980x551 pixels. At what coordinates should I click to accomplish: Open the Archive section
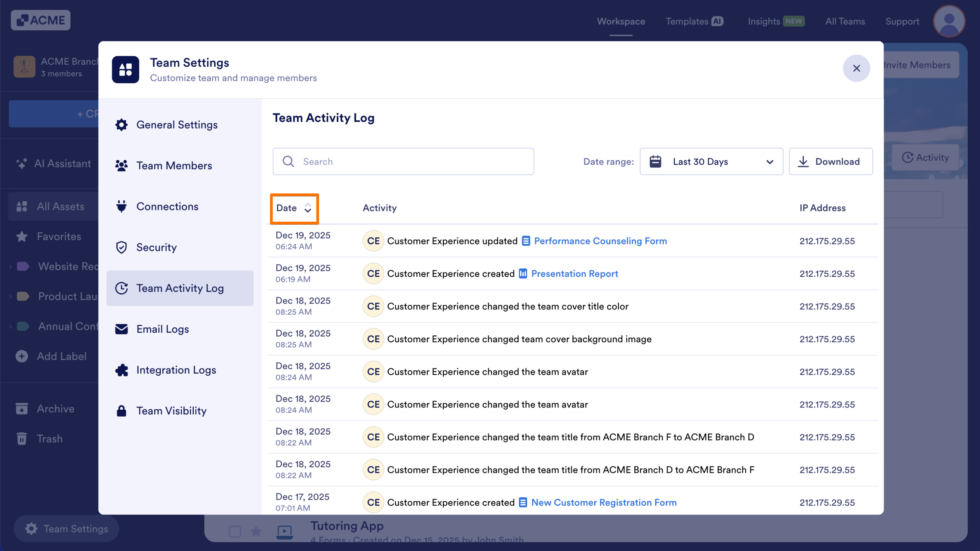pyautogui.click(x=55, y=409)
